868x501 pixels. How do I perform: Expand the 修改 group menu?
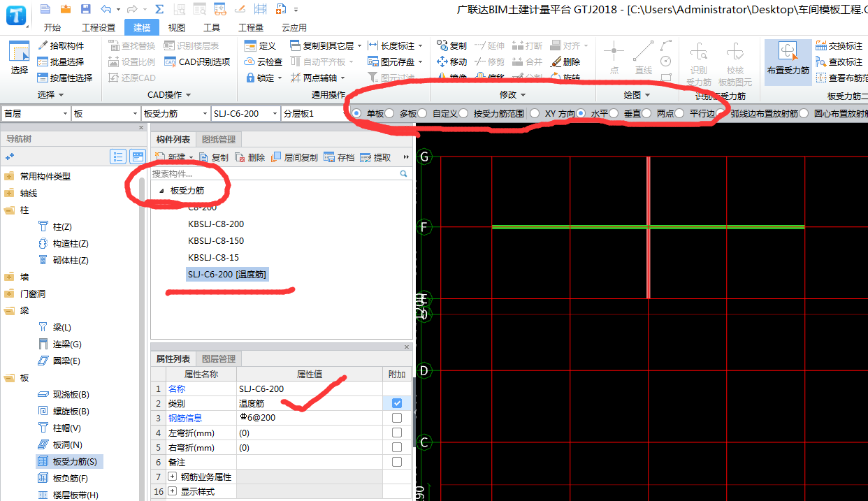coord(512,94)
